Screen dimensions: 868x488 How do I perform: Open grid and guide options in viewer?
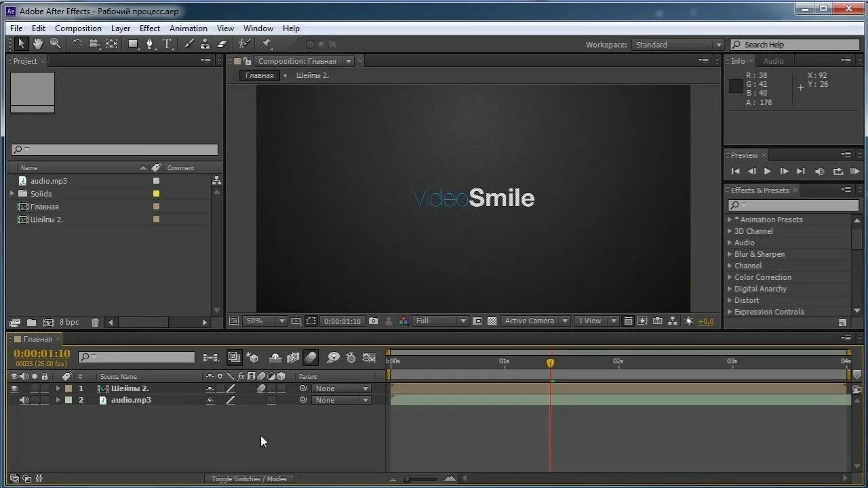pyautogui.click(x=296, y=321)
